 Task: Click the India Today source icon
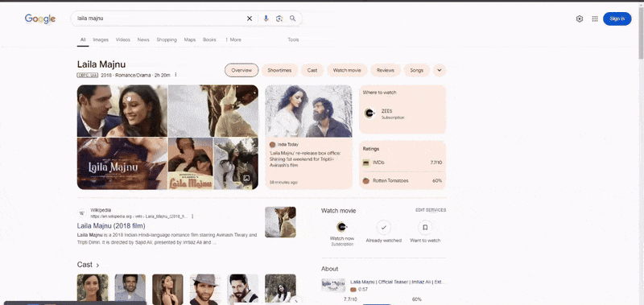272,145
